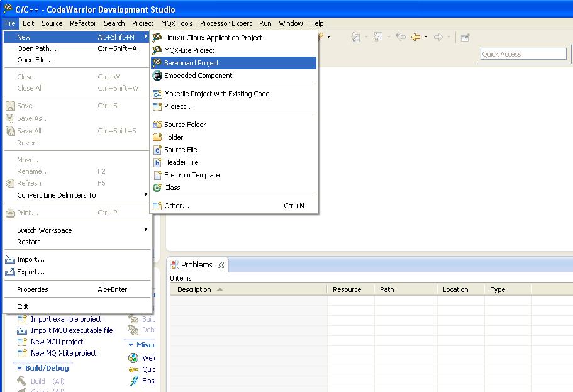Click the File from Template icon
Image resolution: width=573 pixels, height=392 pixels.
point(157,175)
